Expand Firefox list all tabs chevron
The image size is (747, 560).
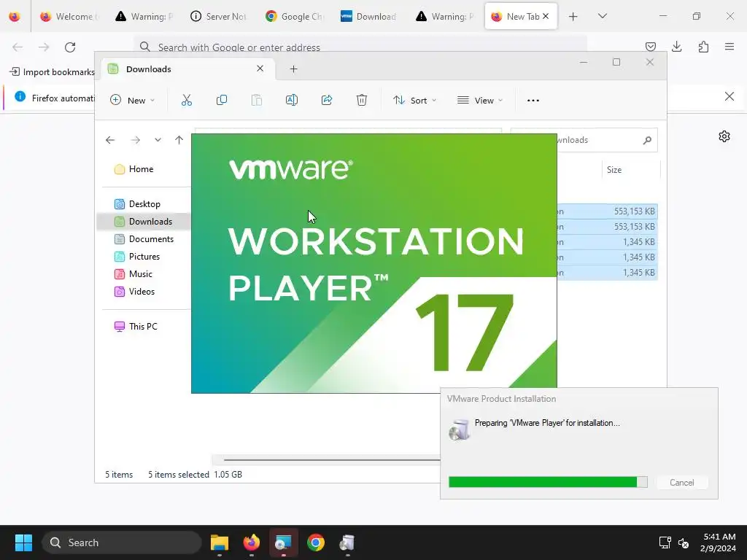point(602,16)
